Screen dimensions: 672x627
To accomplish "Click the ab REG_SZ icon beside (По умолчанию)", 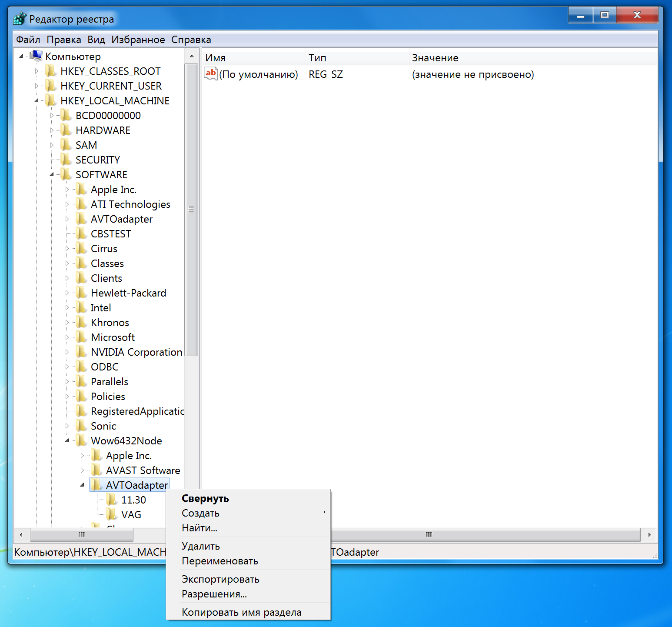I will (x=210, y=73).
